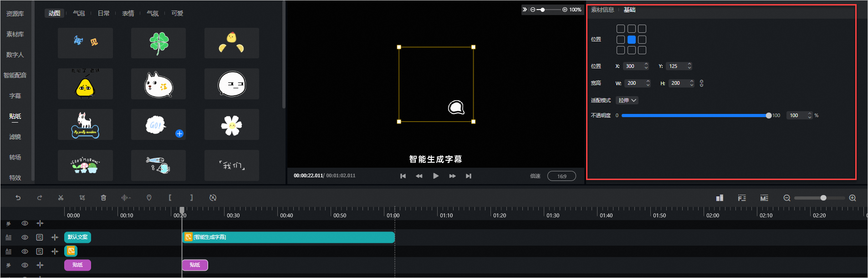Switch to the 气泡 sticker tab
The height and width of the screenshot is (278, 868).
(x=79, y=13)
